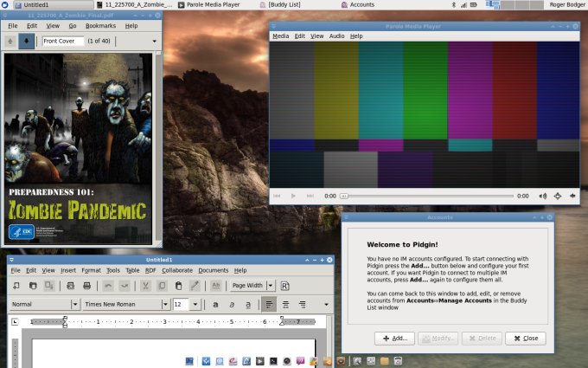This screenshot has height=368, width=588.
Task: Toggle italic text formatting in AbiWord
Action: (x=232, y=305)
